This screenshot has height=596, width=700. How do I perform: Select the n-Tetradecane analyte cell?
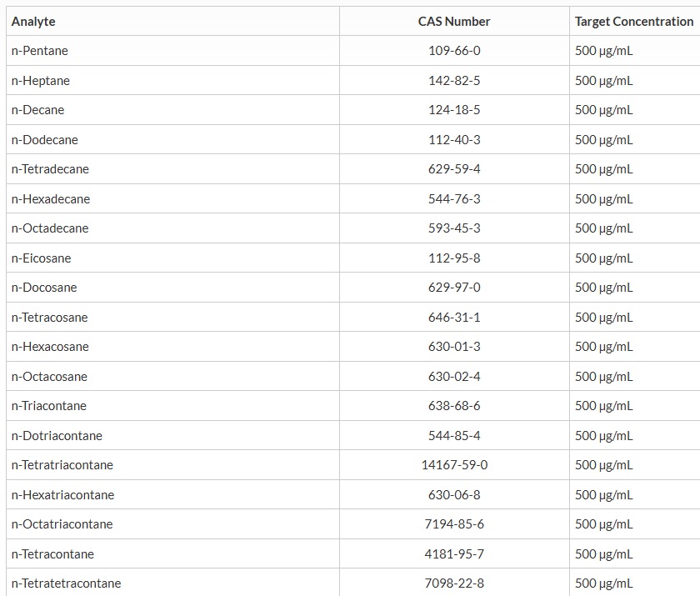click(x=50, y=169)
